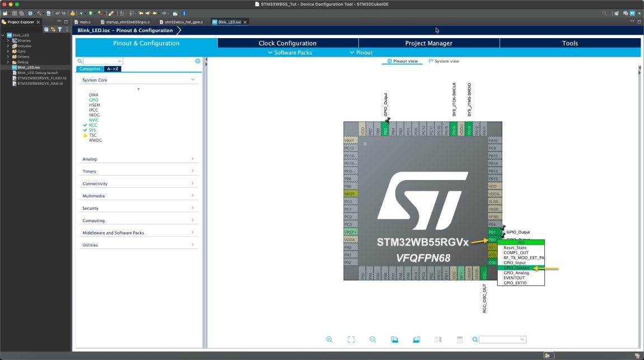
Task: Click the best fit view icon
Action: pyautogui.click(x=351, y=339)
